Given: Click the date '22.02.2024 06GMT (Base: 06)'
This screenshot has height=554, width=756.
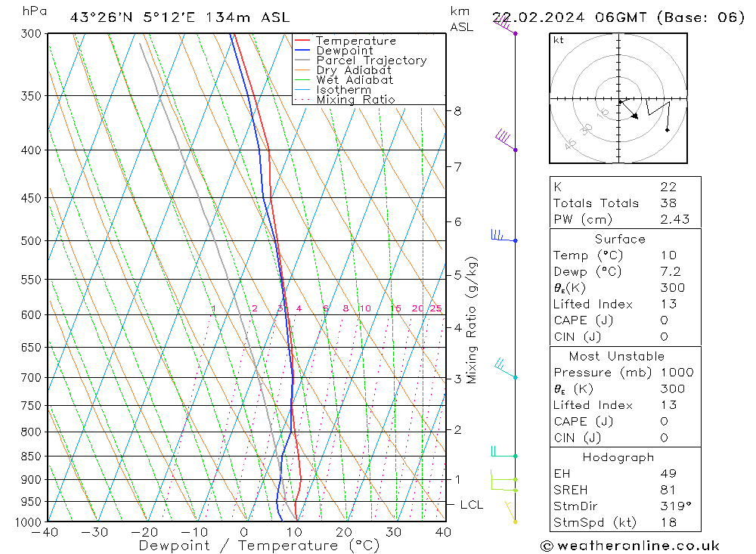Looking at the screenshot, I should (618, 17).
